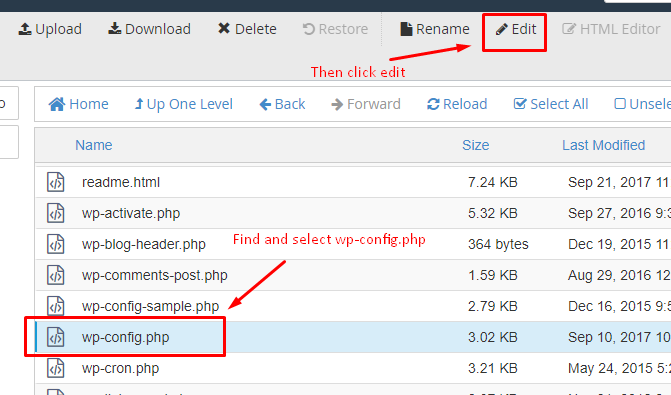
Task: Click the Reload refresh icon
Action: 433,104
